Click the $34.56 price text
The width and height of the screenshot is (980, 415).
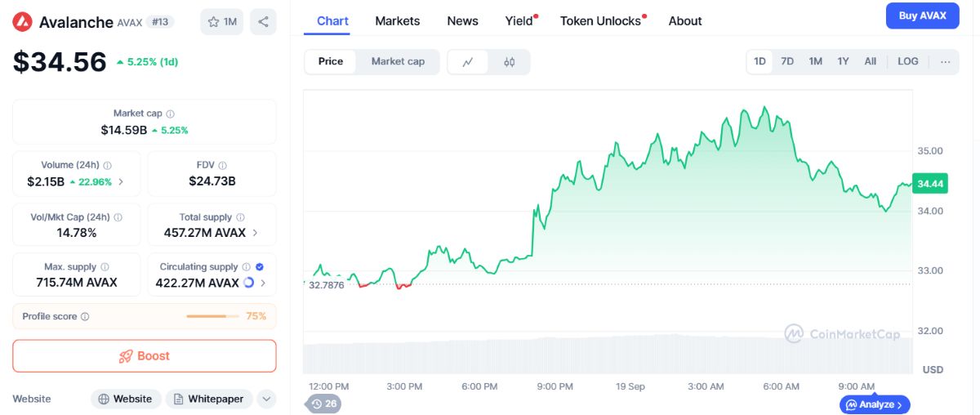click(x=60, y=62)
